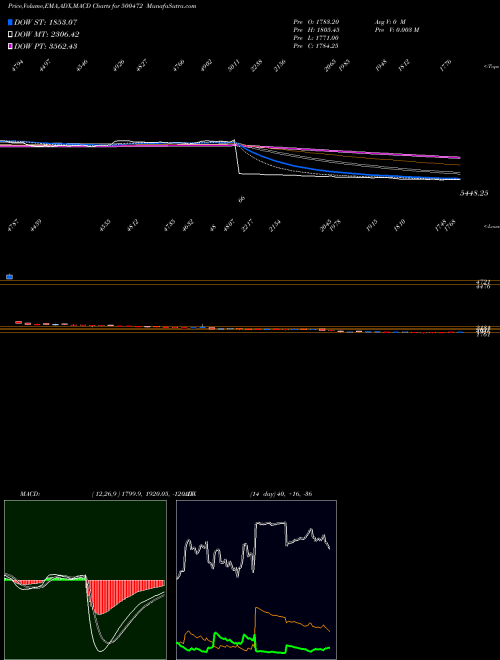Click the 'Avg V: 0 M' volume text

[x=389, y=21]
